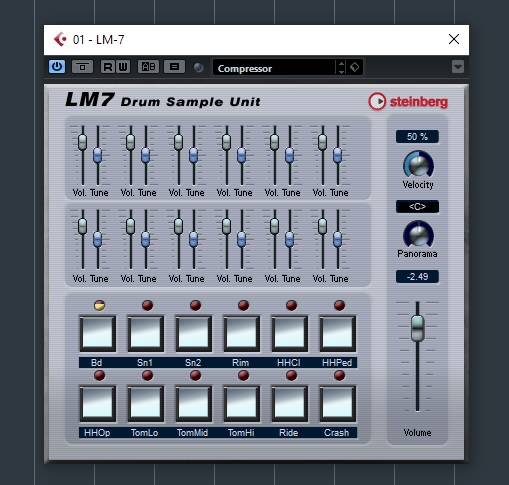This screenshot has width=509, height=485.
Task: Trigger the Crash drum pad
Action: (338, 404)
